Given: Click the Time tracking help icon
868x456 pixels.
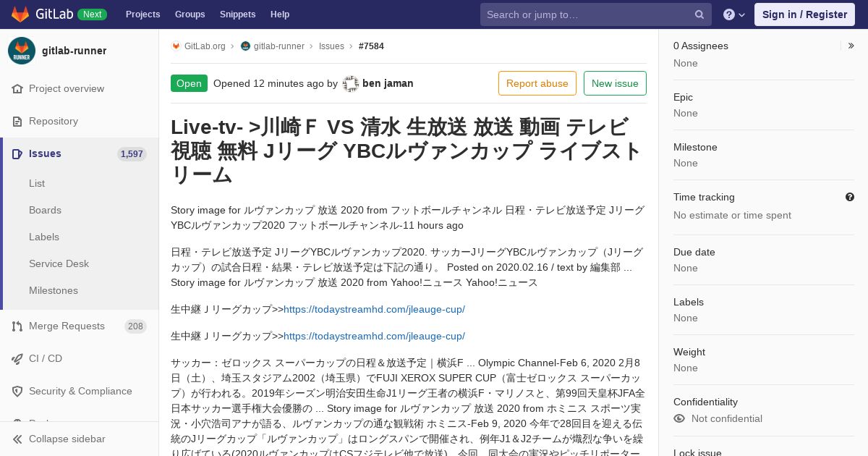Looking at the screenshot, I should point(850,197).
